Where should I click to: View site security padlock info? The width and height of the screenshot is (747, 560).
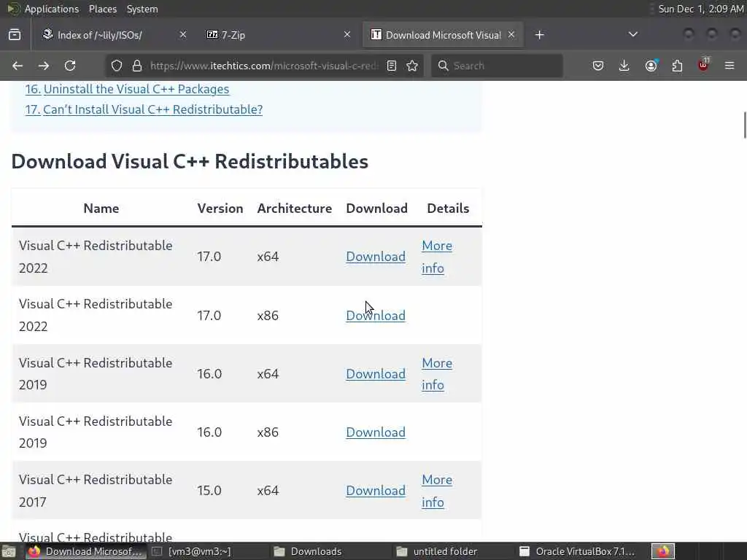(137, 66)
